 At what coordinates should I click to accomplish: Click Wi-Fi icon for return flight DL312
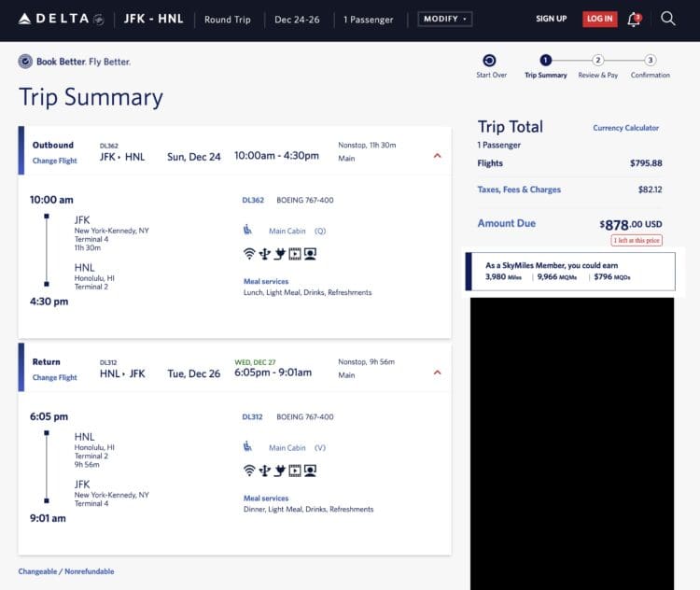[249, 471]
